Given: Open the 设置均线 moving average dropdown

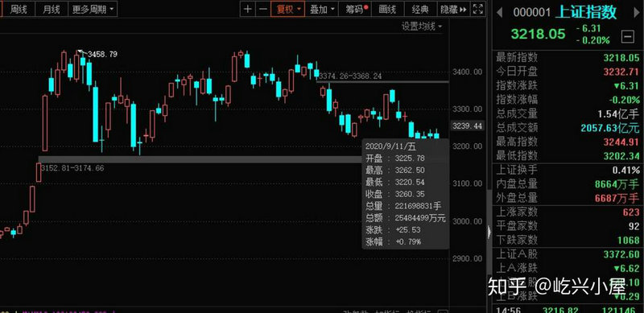Looking at the screenshot, I should pyautogui.click(x=422, y=27).
